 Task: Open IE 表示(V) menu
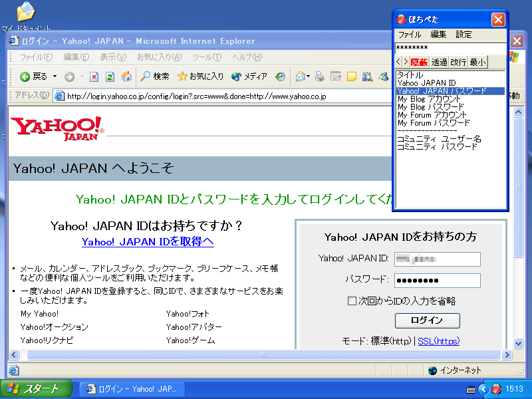[x=112, y=57]
